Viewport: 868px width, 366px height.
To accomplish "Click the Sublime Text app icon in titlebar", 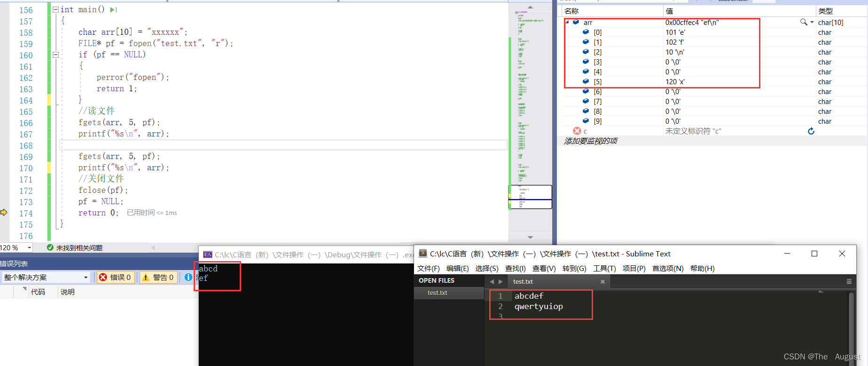I will (422, 253).
